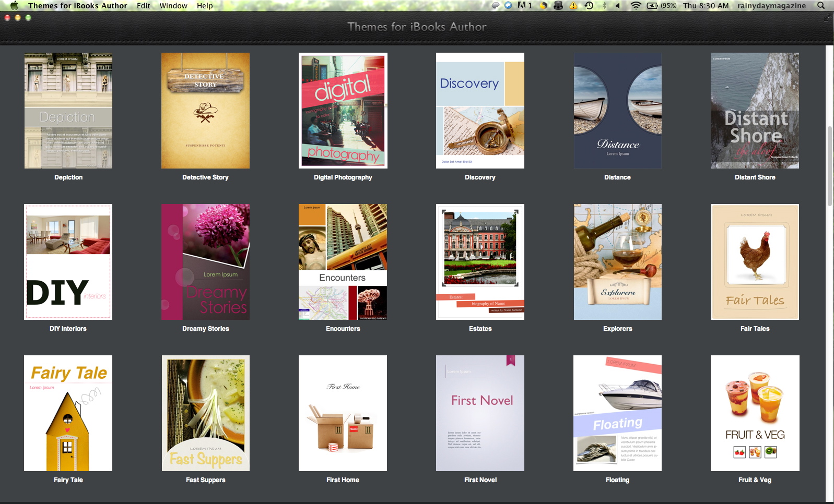Click the yellow warning triangle status icon
Image resolution: width=834 pixels, height=504 pixels.
[x=573, y=6]
